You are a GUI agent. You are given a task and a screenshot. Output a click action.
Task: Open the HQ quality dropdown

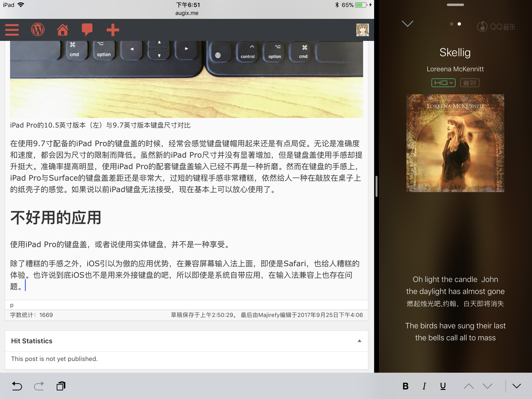click(443, 83)
